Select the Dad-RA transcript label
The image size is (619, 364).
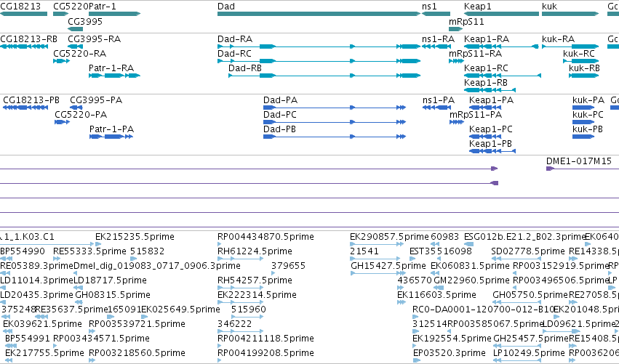pos(235,39)
